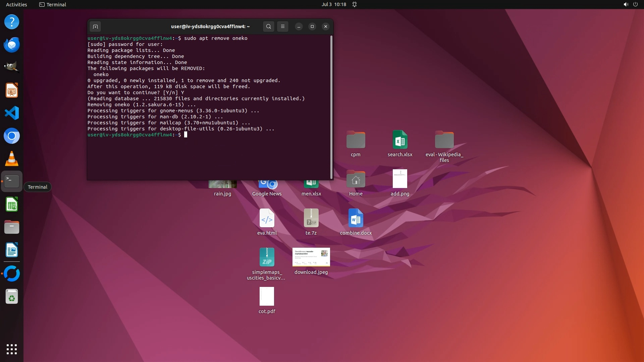Open the Trash in the dock

tap(12, 297)
